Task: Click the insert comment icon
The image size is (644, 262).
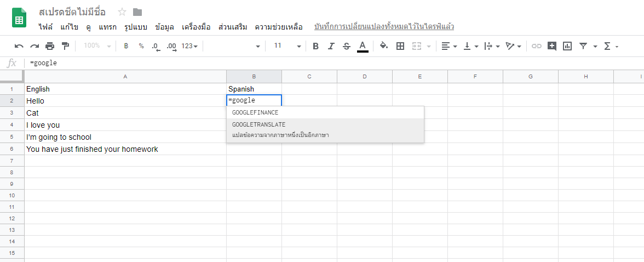Action: [x=551, y=46]
